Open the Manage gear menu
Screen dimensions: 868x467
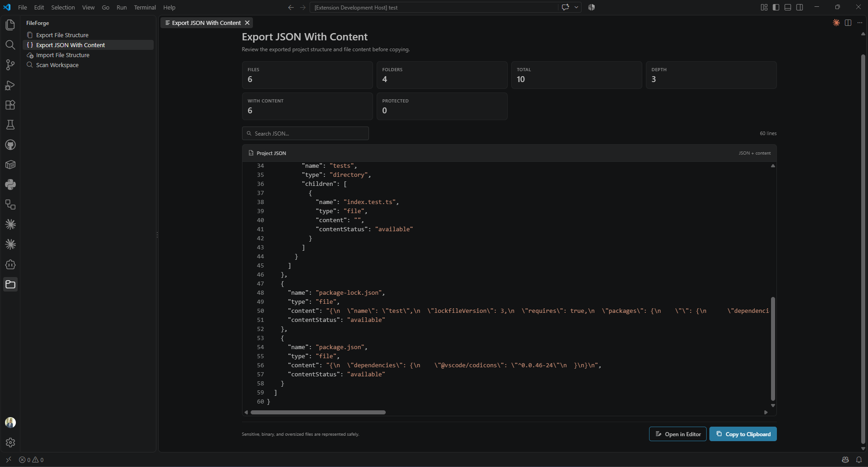[x=10, y=443]
